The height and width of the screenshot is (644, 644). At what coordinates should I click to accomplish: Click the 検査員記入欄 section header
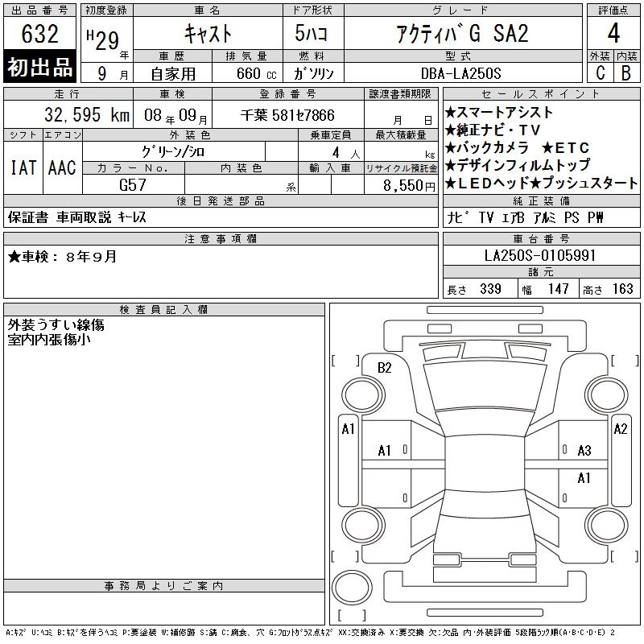(164, 310)
